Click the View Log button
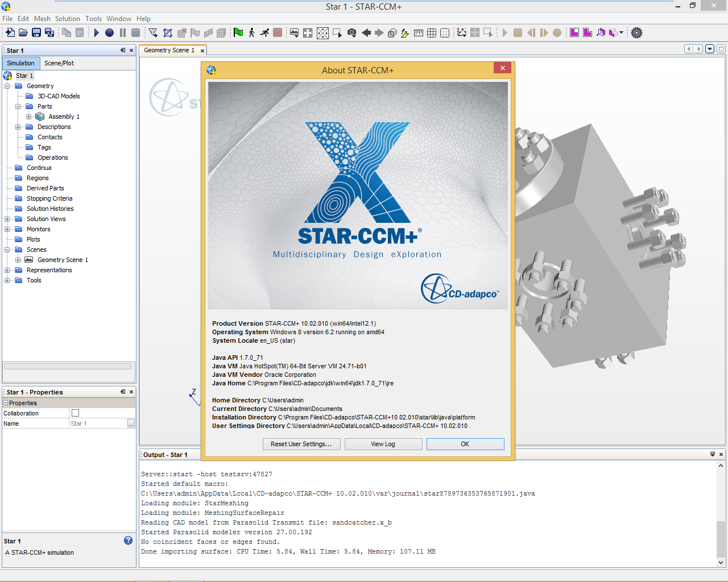This screenshot has width=728, height=582. coord(383,444)
